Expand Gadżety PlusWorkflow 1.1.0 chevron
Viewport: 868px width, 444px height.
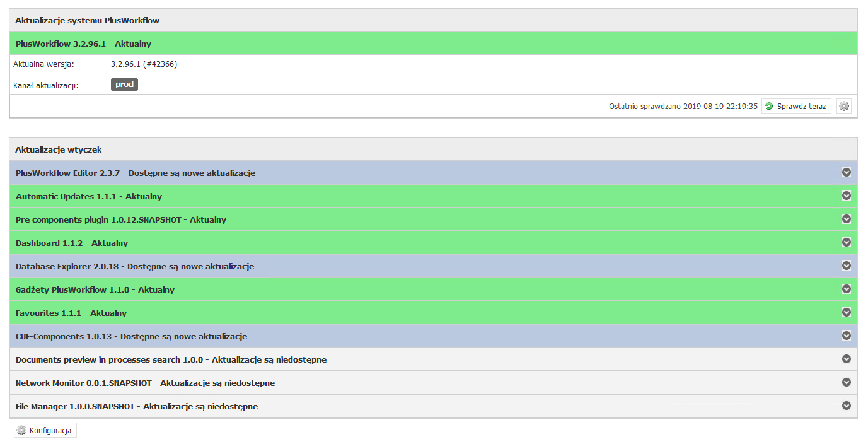tap(847, 289)
